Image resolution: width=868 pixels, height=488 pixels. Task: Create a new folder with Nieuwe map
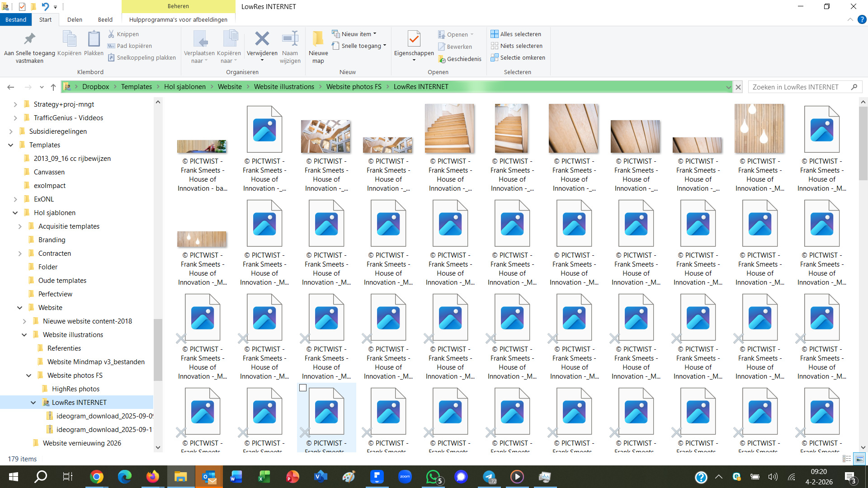[x=318, y=40]
